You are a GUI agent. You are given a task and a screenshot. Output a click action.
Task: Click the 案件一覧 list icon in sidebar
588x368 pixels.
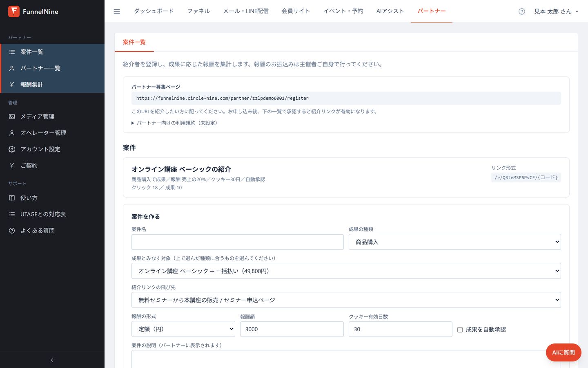tap(12, 52)
